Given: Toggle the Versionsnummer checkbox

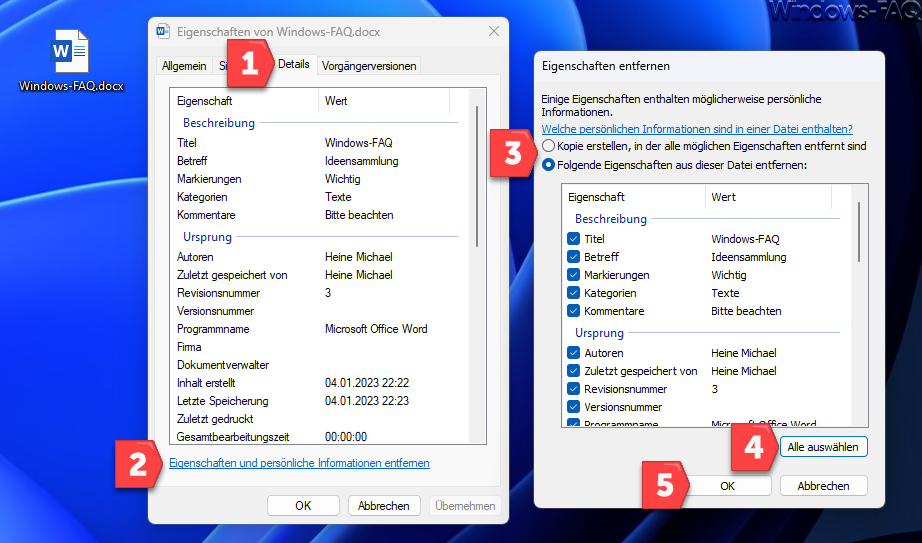Looking at the screenshot, I should pos(573,407).
